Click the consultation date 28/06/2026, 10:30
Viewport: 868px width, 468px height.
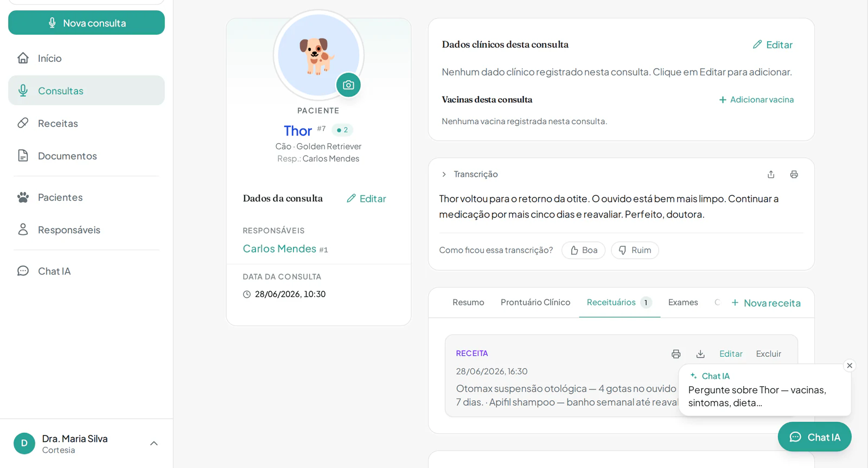(x=290, y=294)
